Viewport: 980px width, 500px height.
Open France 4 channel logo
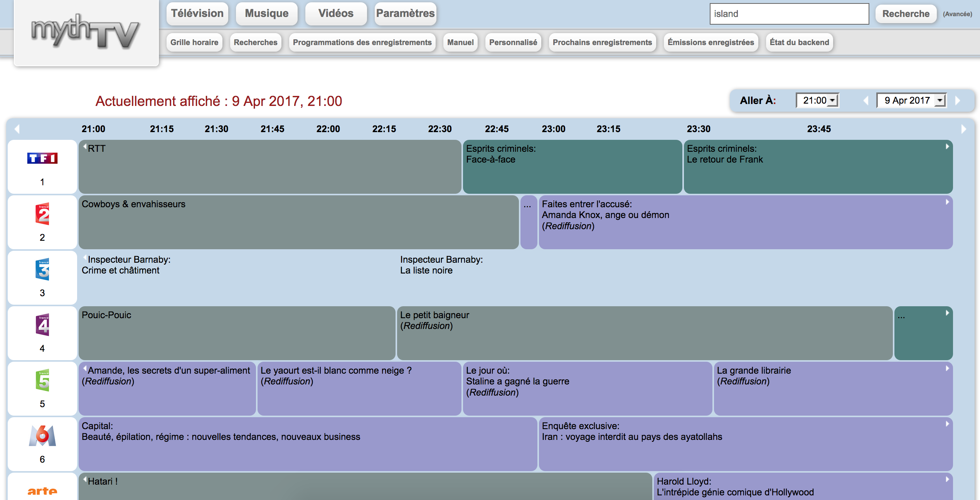point(42,325)
